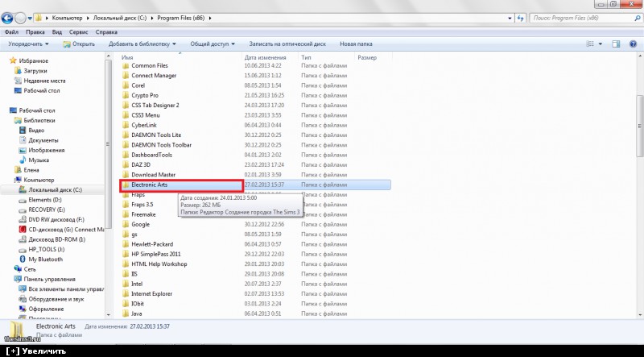Click the DAEMON Tools Lite folder icon
This screenshot has width=644, height=357.
[x=126, y=135]
